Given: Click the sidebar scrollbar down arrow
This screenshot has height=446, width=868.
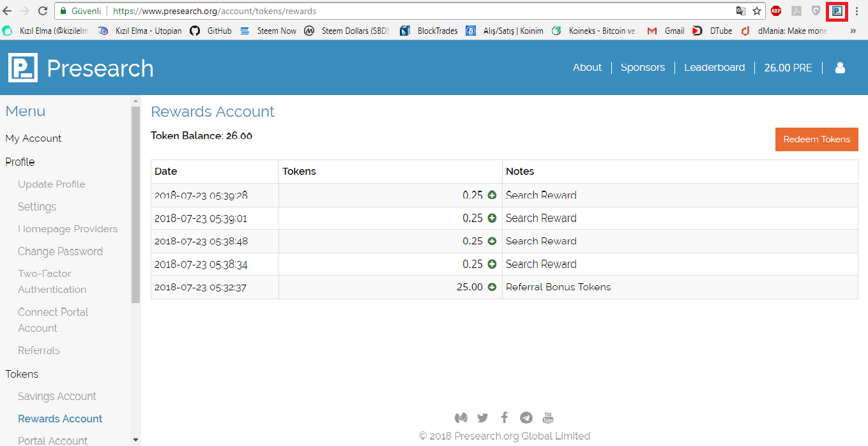Looking at the screenshot, I should (x=135, y=440).
